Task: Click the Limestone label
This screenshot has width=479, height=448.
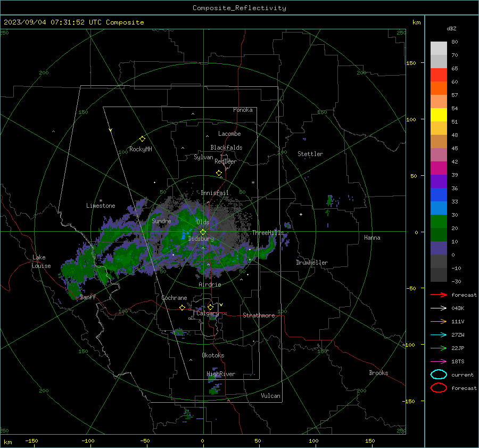Action: [101, 206]
